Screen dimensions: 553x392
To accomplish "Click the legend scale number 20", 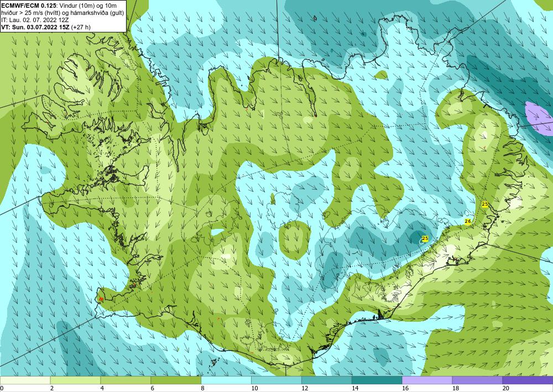I will pos(506,389).
